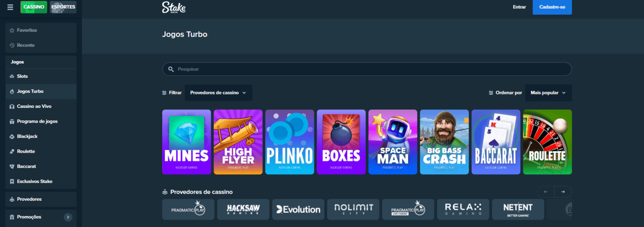Select the Pragmatic Play Live Casino logo
The image size is (644, 227).
point(408,209)
